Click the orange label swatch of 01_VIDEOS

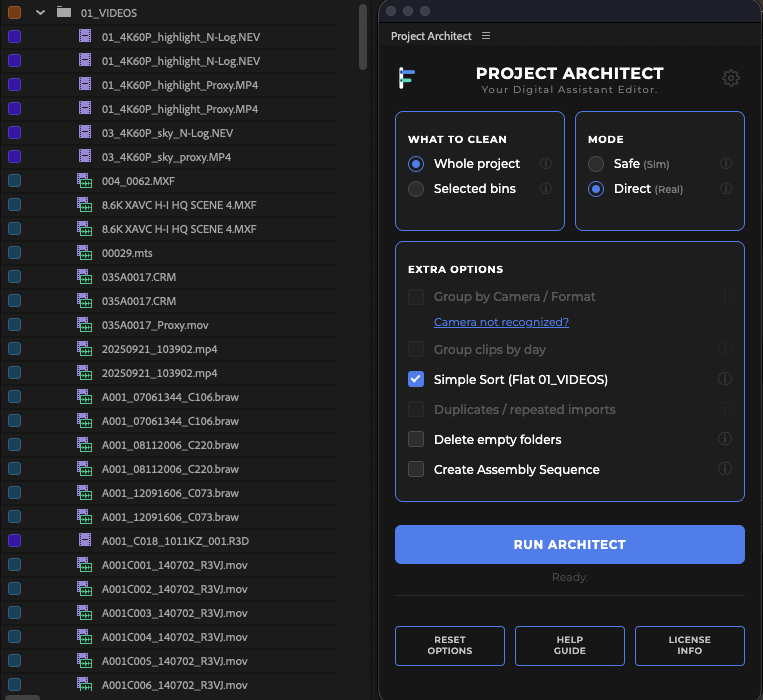click(x=15, y=13)
